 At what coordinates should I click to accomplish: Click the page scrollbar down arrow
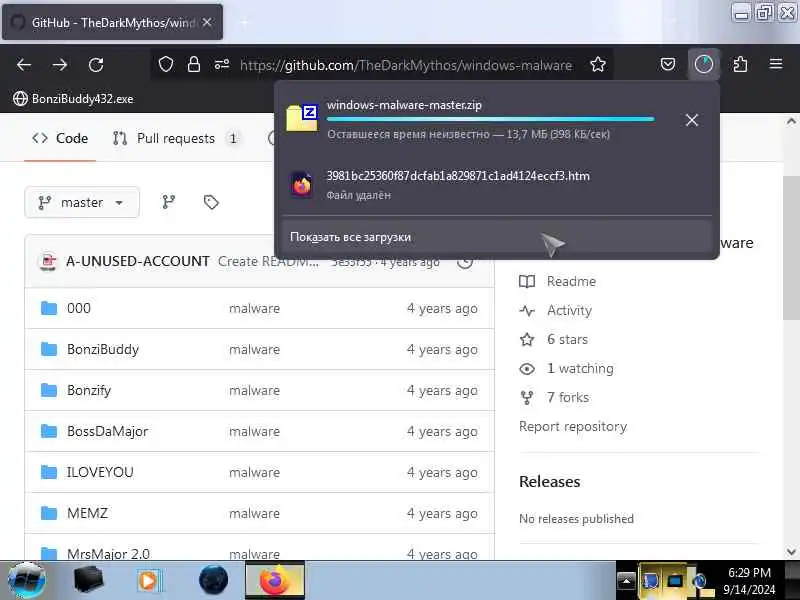[791, 552]
